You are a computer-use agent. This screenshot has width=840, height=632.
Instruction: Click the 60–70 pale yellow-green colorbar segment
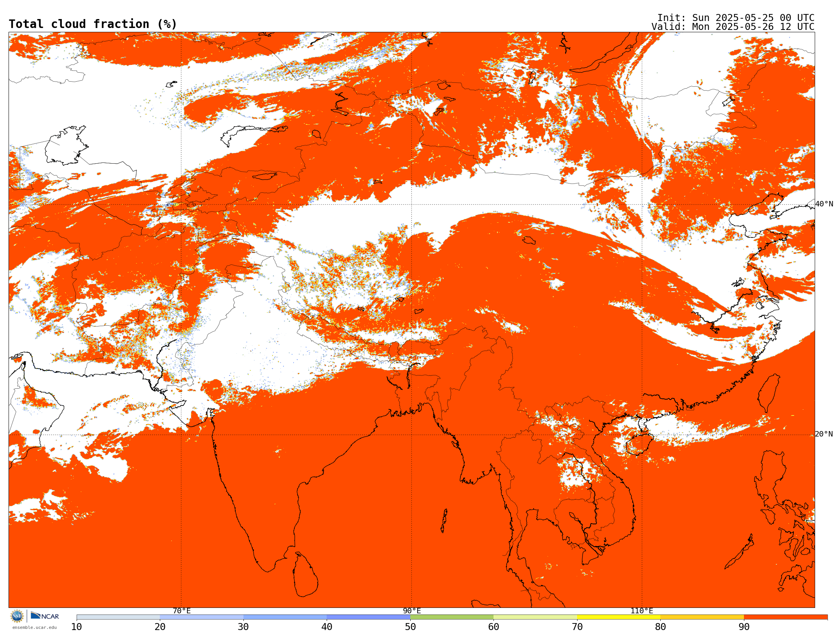click(535, 617)
